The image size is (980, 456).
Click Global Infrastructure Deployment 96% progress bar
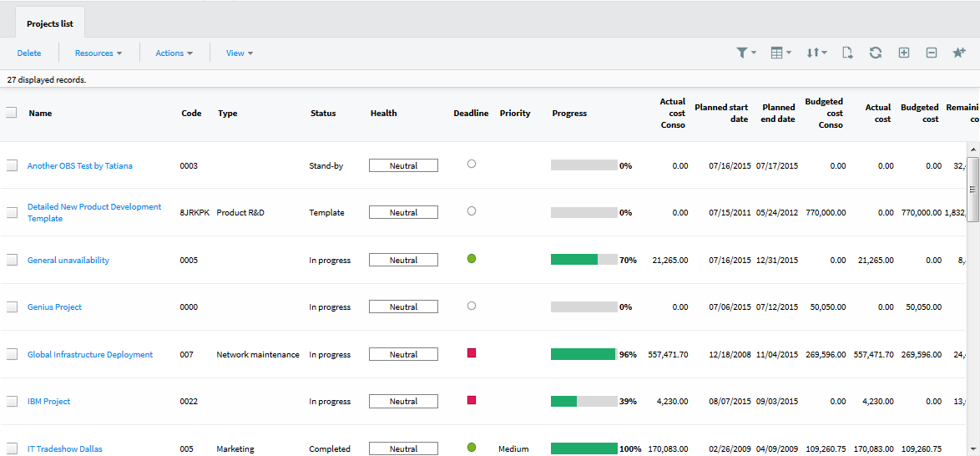click(584, 354)
